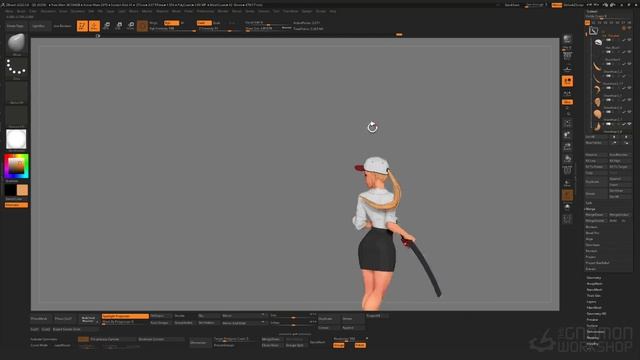Click the QuickSave button
This screenshot has height=360, width=640.
pyautogui.click(x=512, y=5)
